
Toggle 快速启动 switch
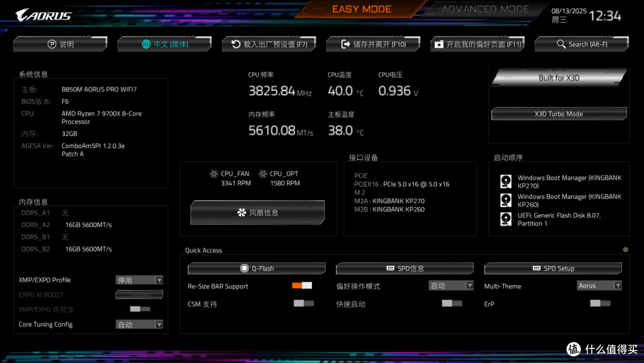point(452,303)
